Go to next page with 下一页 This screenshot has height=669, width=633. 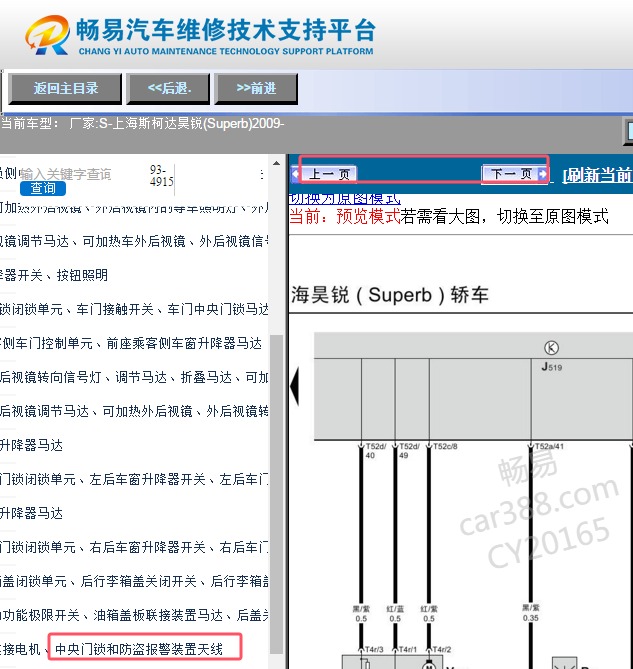(x=511, y=174)
